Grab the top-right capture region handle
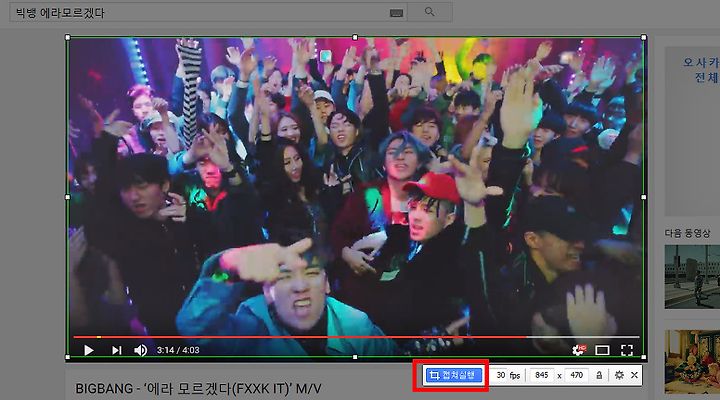Image resolution: width=720 pixels, height=400 pixels. [644, 37]
